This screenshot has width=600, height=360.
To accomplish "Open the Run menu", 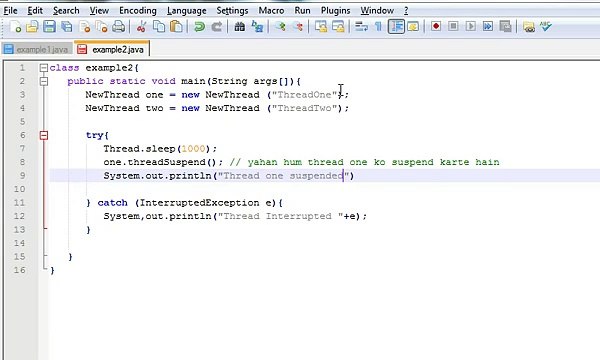I will click(x=302, y=10).
